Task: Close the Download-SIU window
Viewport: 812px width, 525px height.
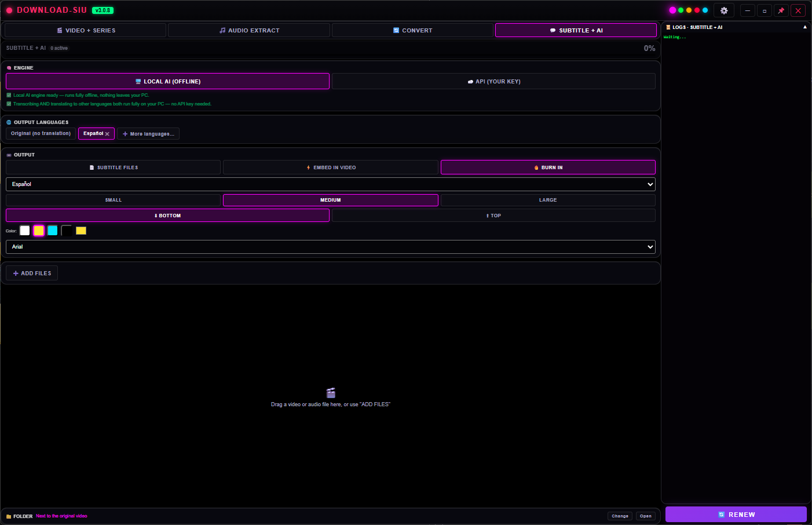Action: pos(798,10)
